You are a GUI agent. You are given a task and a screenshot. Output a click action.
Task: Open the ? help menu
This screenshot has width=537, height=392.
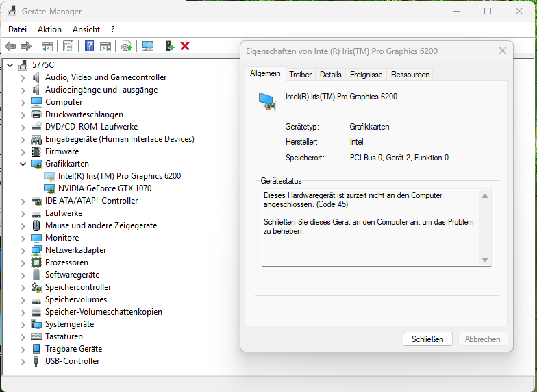click(112, 29)
